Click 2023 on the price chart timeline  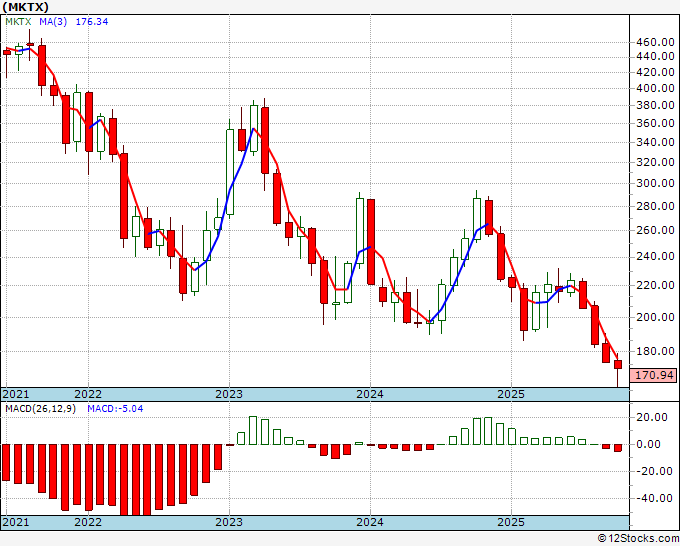[229, 394]
